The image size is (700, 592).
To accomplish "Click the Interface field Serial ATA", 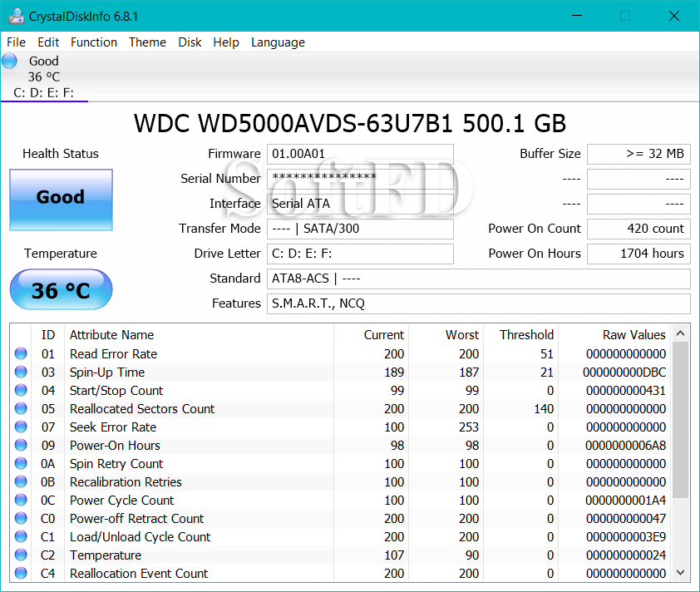I will click(x=360, y=204).
